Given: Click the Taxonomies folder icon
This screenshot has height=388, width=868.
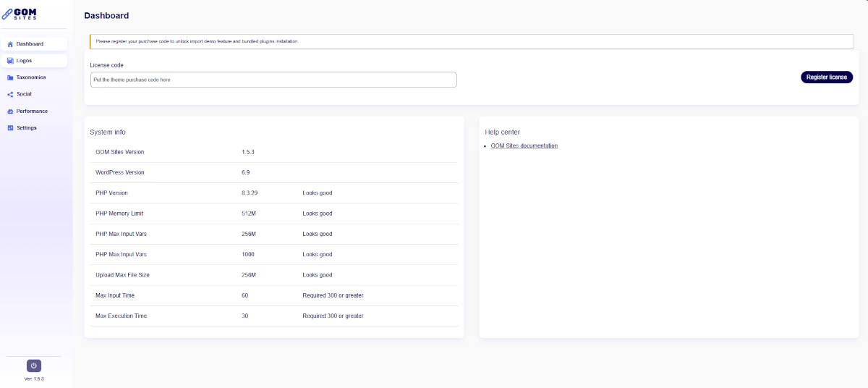Looking at the screenshot, I should tap(10, 77).
